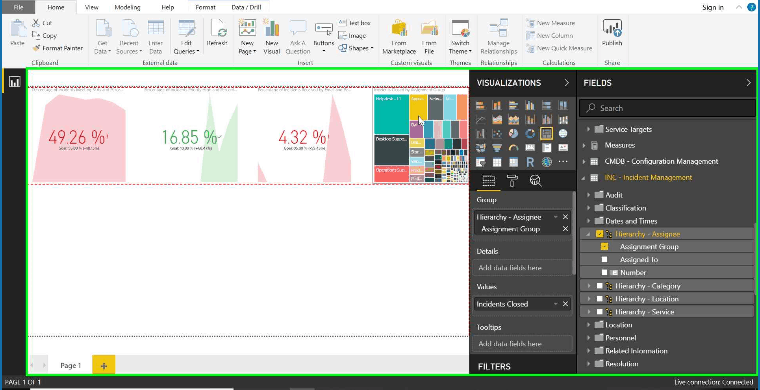Viewport: 760px width, 390px height.
Task: Open Incidents Closed value dropdown arrow
Action: pos(555,304)
